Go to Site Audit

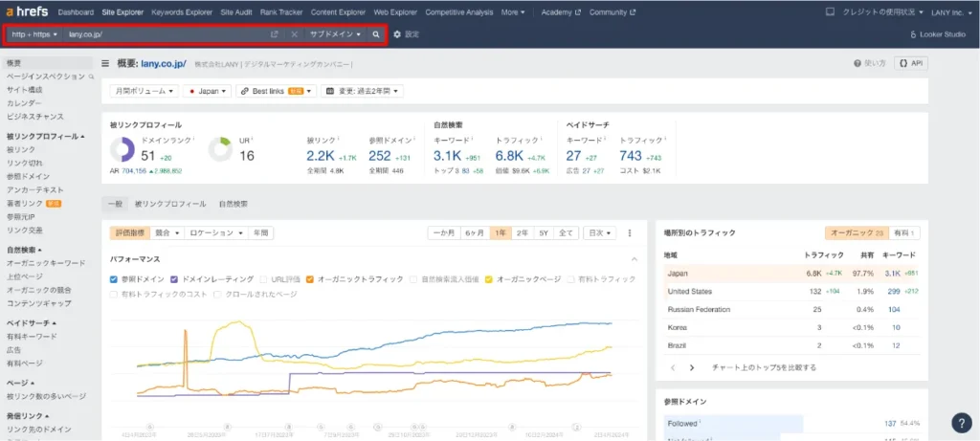[237, 11]
